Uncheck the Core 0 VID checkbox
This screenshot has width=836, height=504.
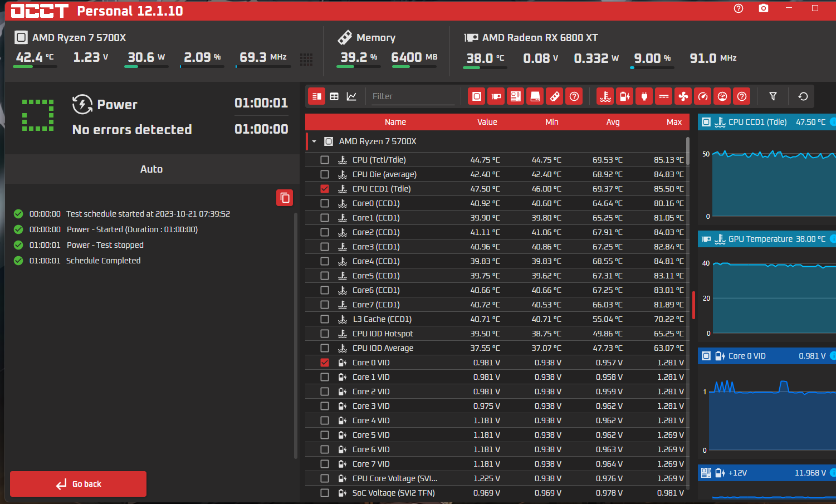tap(325, 363)
